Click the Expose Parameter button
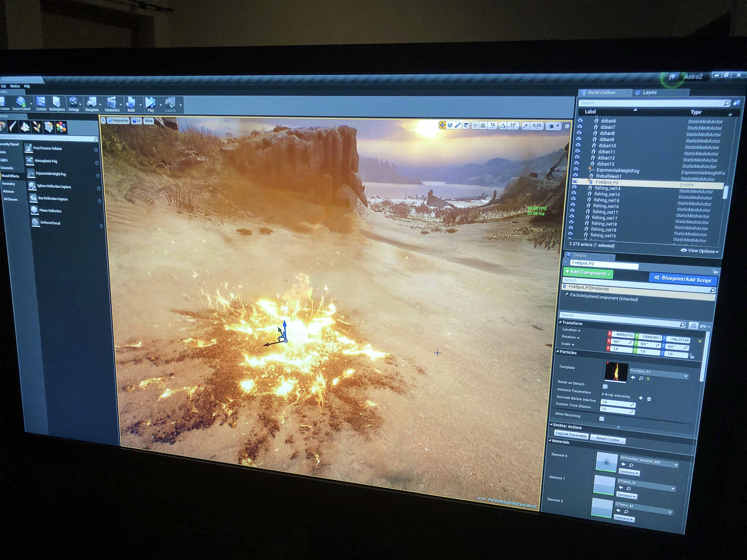This screenshot has height=560, width=747. tap(571, 434)
